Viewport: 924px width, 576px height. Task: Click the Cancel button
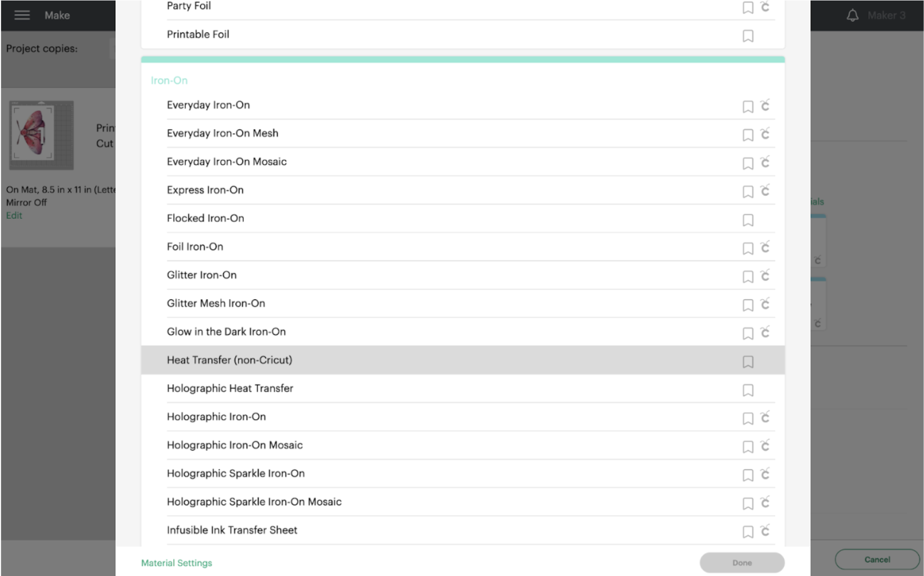[877, 559]
